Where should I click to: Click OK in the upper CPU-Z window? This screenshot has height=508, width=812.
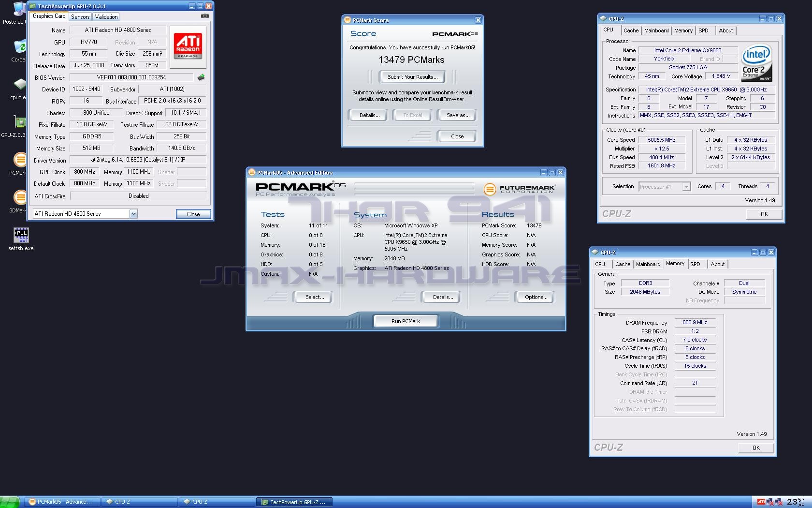point(764,214)
